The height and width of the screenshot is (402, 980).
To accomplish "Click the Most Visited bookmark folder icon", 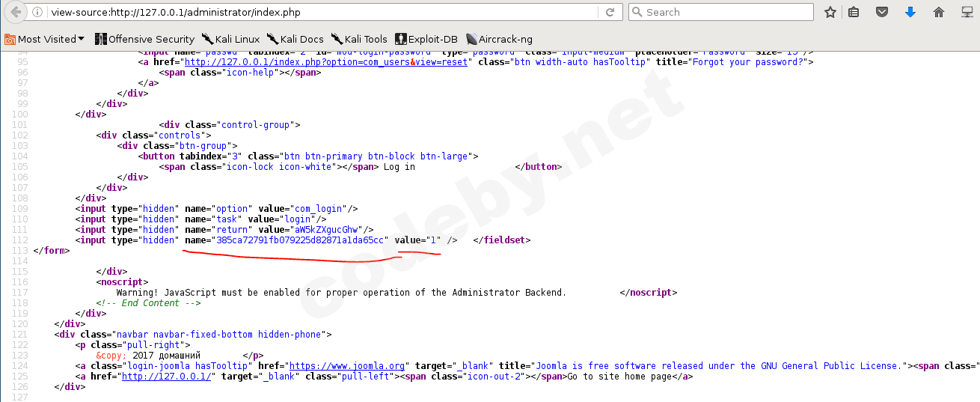I will (x=10, y=39).
